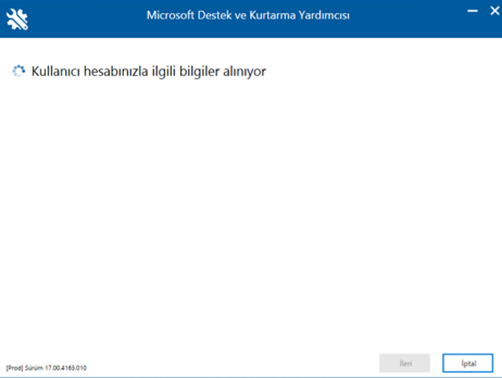The height and width of the screenshot is (378, 502).
Task: Click the version text "[Prod] Sürüm 17.00.4163.010"
Action: pyautogui.click(x=46, y=368)
